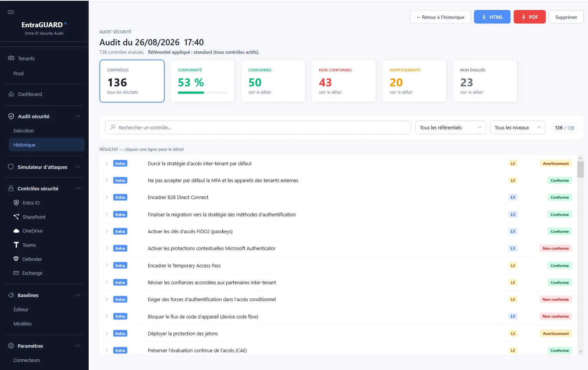Viewport: 588px width, 370px height.
Task: Click the search magnifier icon
Action: [113, 127]
